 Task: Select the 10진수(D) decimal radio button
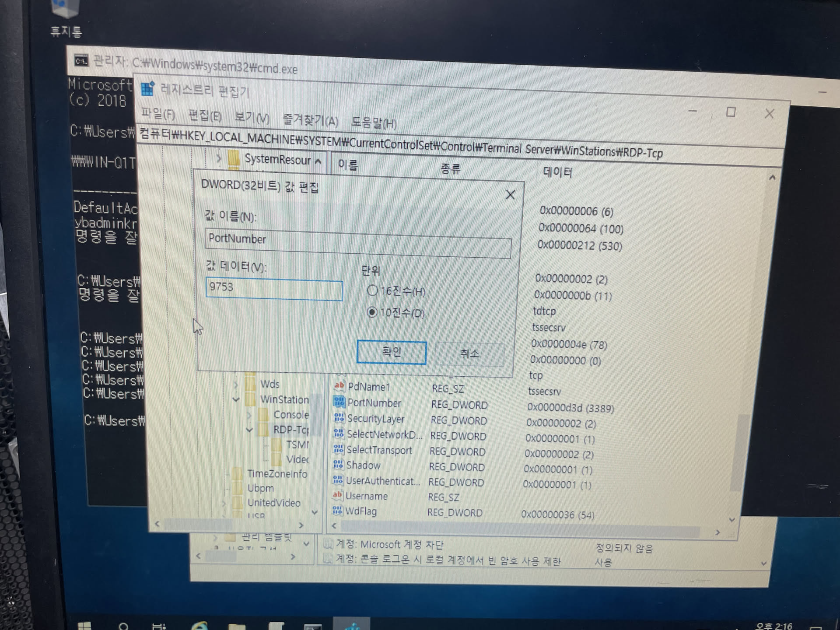click(372, 312)
